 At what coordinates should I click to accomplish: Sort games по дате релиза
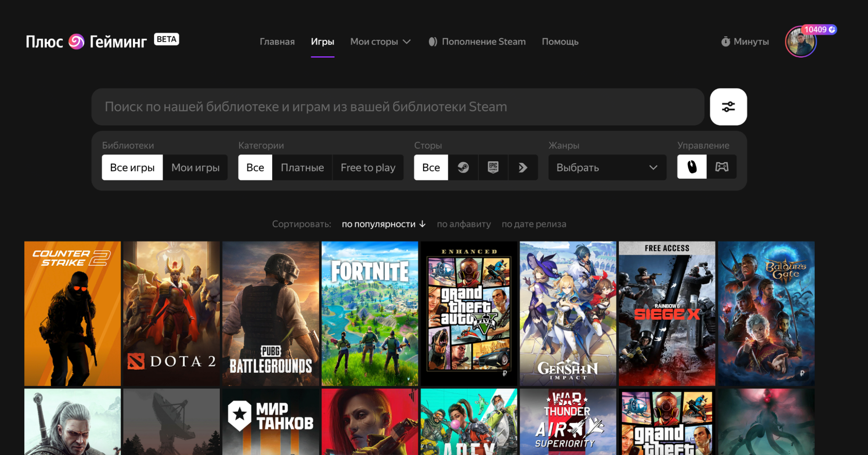tap(534, 224)
